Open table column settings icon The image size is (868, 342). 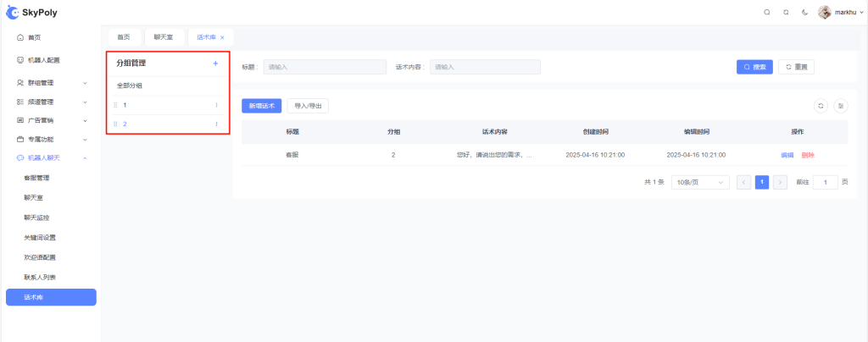click(840, 106)
